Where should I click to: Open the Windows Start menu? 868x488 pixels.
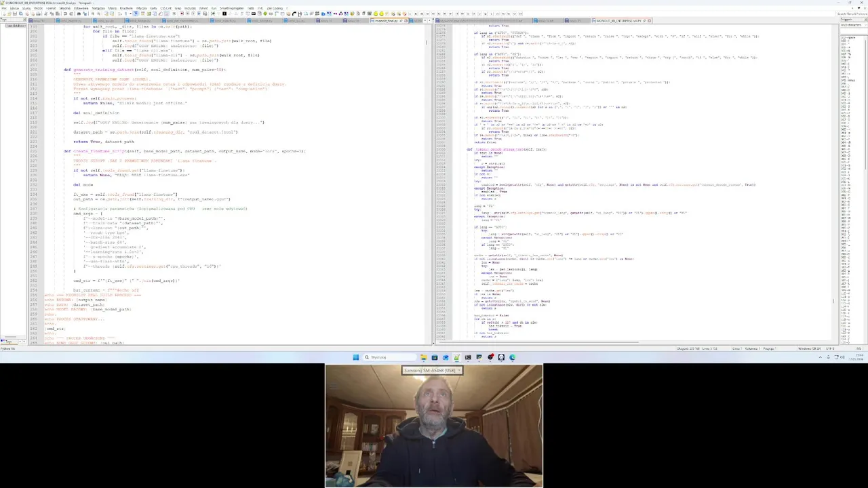coord(356,357)
